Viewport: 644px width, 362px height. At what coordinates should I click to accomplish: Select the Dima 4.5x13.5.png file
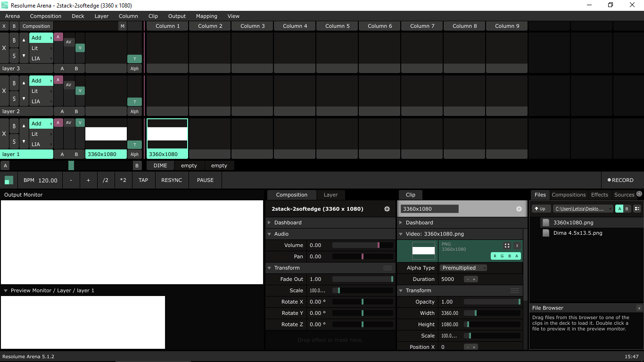pos(578,233)
